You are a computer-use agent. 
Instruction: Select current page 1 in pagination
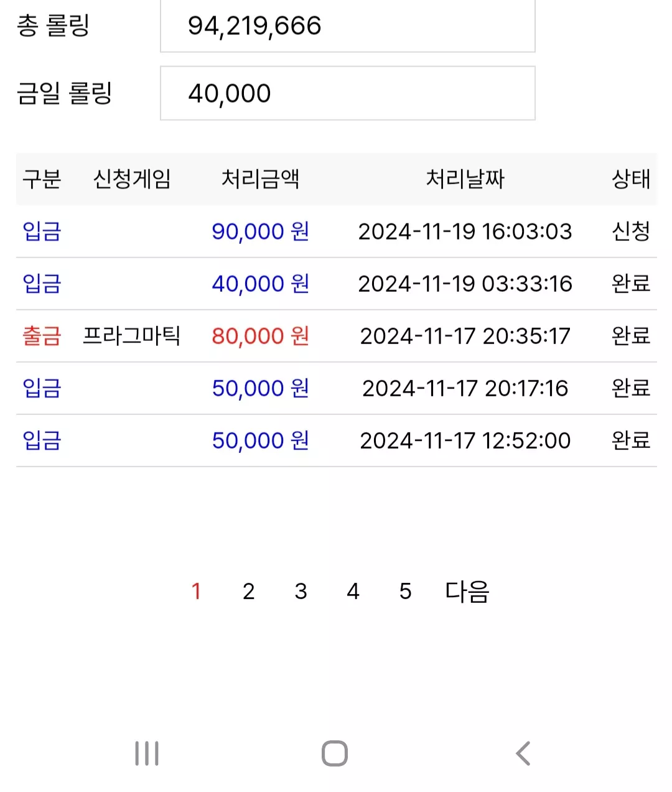tap(196, 591)
